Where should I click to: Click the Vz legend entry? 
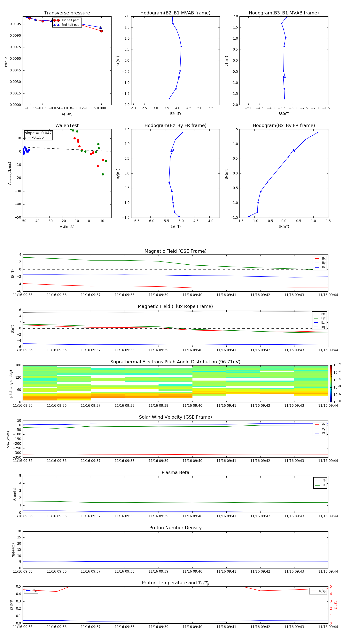tap(320, 433)
